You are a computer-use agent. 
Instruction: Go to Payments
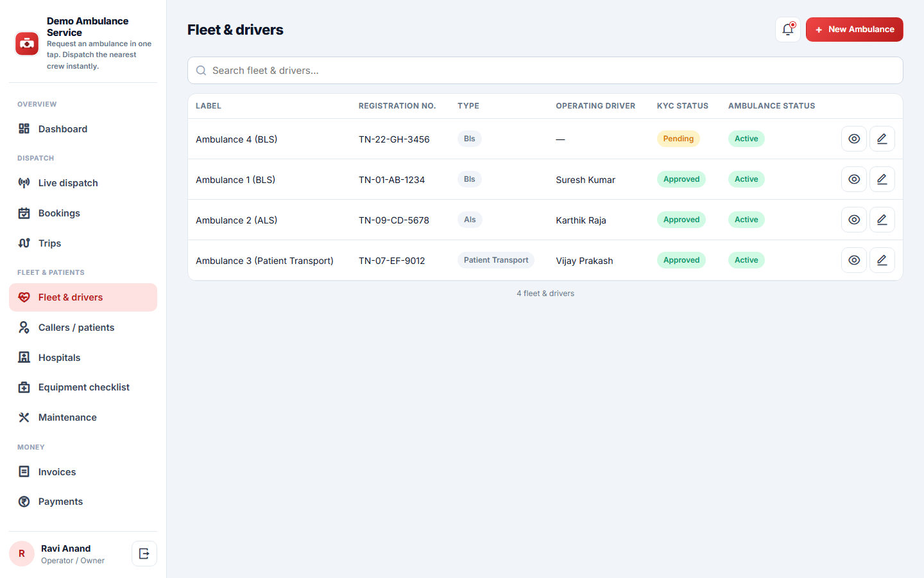click(x=83, y=502)
